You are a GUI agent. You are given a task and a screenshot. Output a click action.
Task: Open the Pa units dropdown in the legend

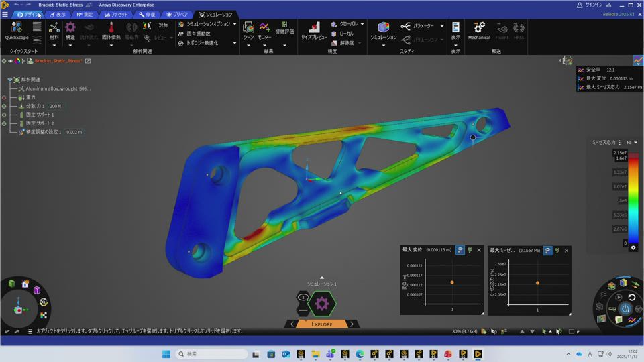pos(631,143)
